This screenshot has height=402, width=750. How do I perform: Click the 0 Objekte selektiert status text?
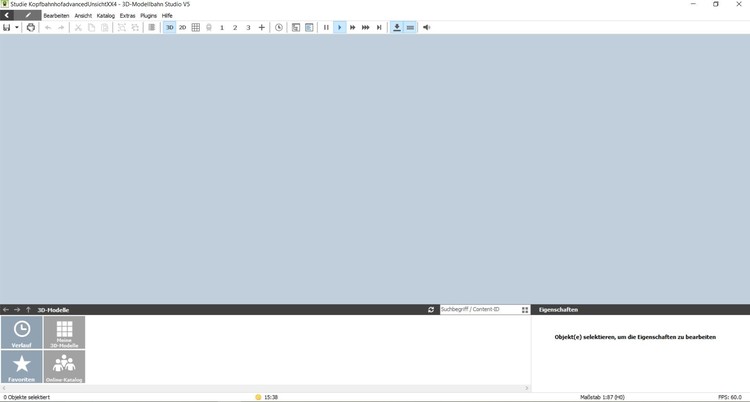click(x=26, y=397)
